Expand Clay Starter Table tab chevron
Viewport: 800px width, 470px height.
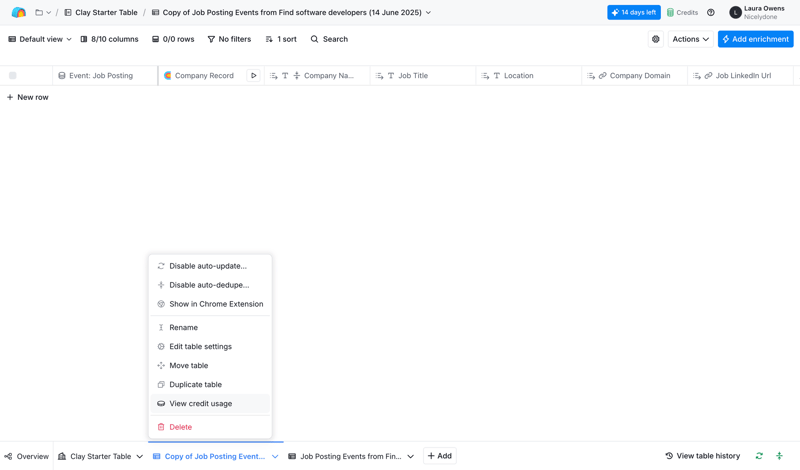coord(140,456)
